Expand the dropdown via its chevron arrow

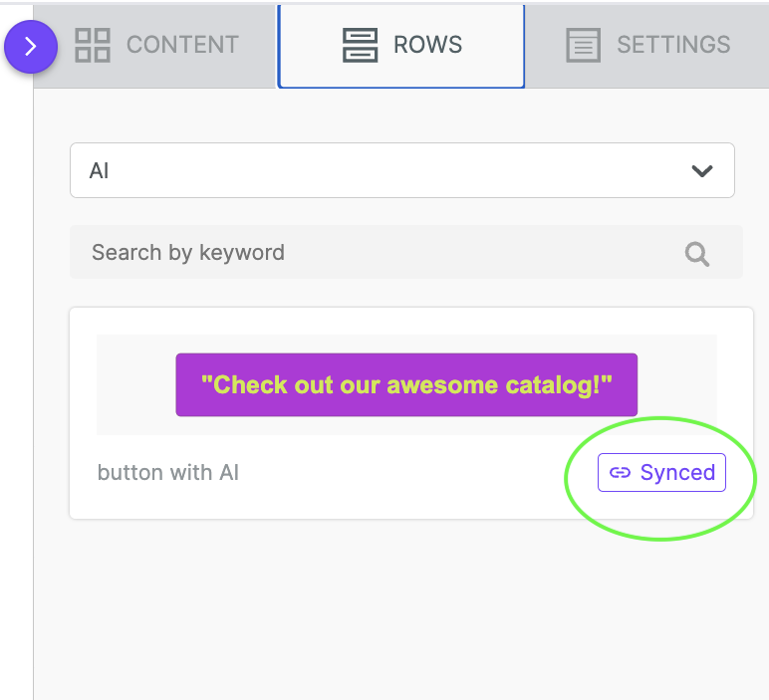click(702, 171)
